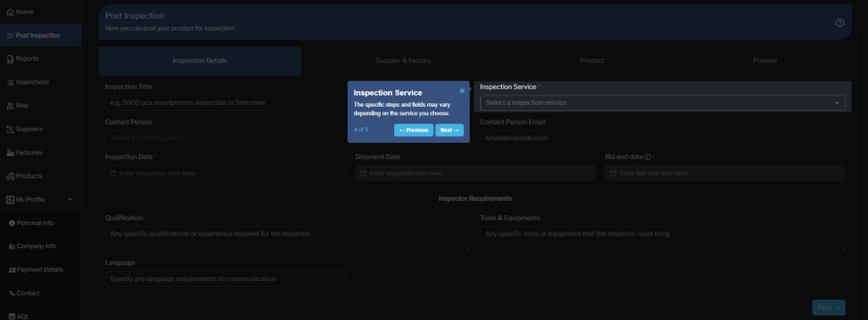The height and width of the screenshot is (320, 868).
Task: Click the Suppliers sidebar icon
Action: click(10, 130)
